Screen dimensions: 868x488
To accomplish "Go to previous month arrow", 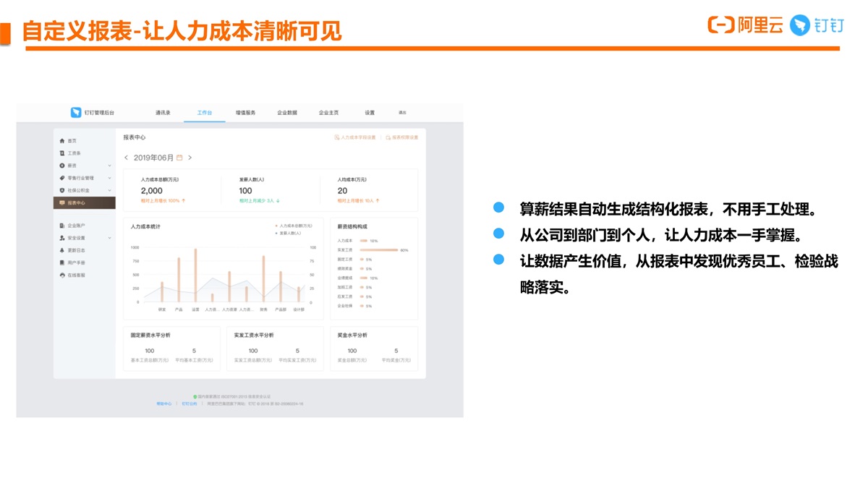I will [x=126, y=158].
